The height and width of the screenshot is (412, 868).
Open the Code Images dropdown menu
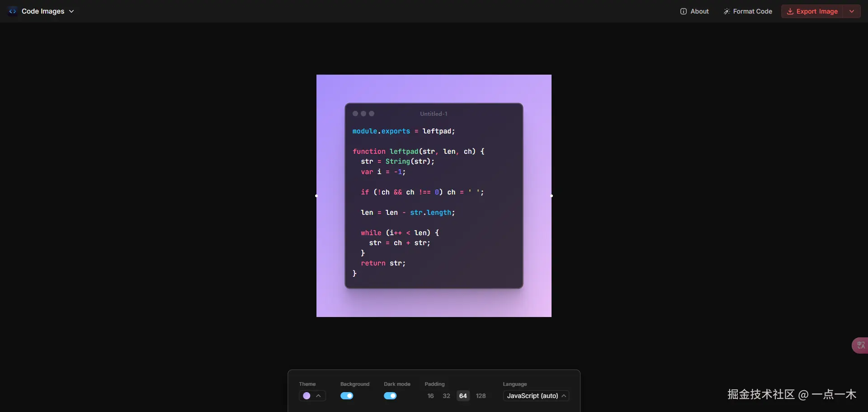[47, 11]
